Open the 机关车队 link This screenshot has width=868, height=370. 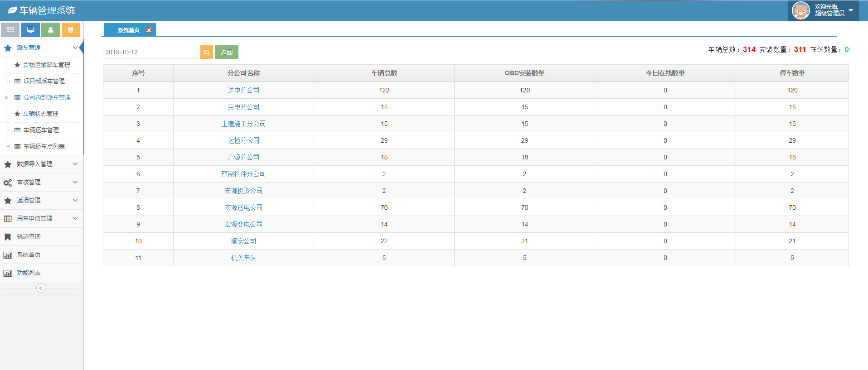click(x=243, y=258)
